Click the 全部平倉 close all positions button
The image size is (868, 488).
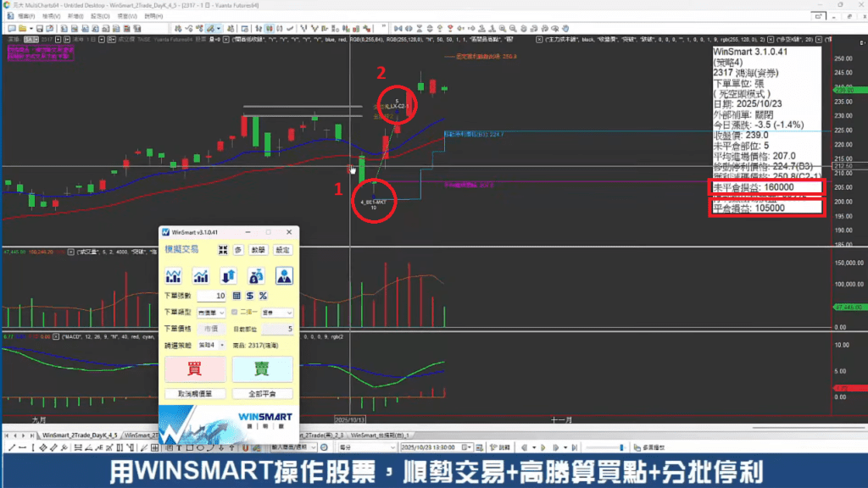[x=262, y=394]
